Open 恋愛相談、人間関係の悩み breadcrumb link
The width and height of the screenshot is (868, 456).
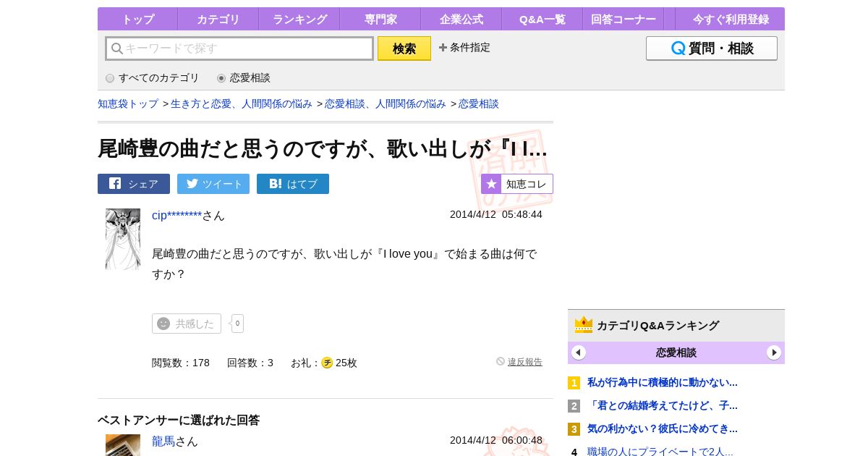[x=386, y=104]
